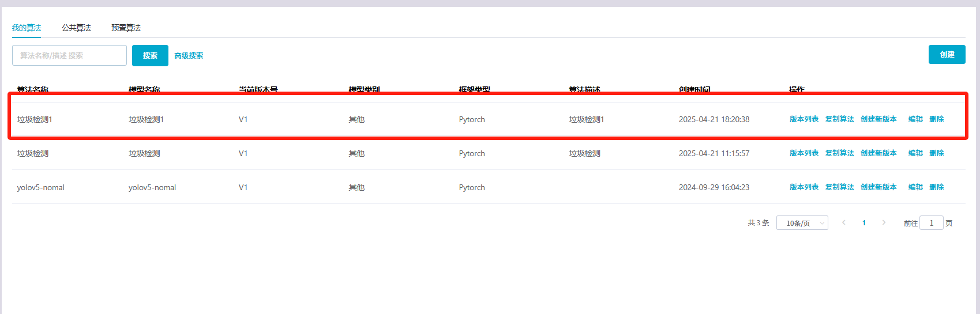Screen dimensions: 980x314
Task: Switch to the 公共算法 tab
Action: coord(76,28)
